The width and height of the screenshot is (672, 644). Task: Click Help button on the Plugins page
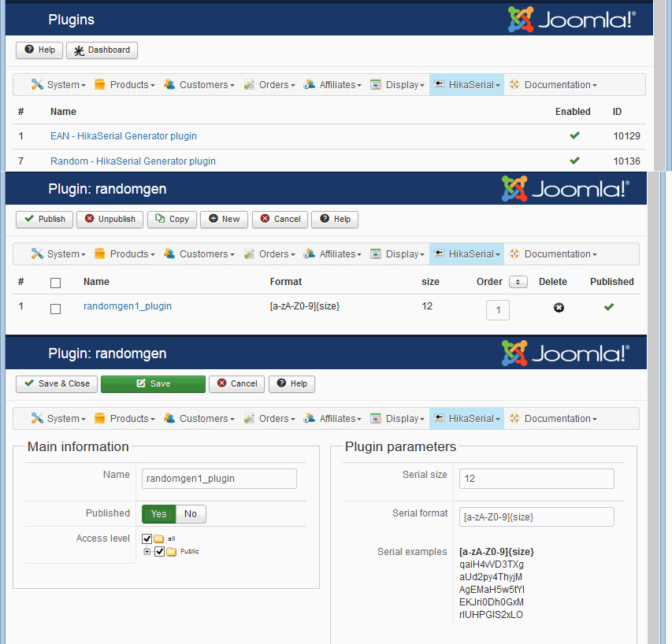coord(39,50)
